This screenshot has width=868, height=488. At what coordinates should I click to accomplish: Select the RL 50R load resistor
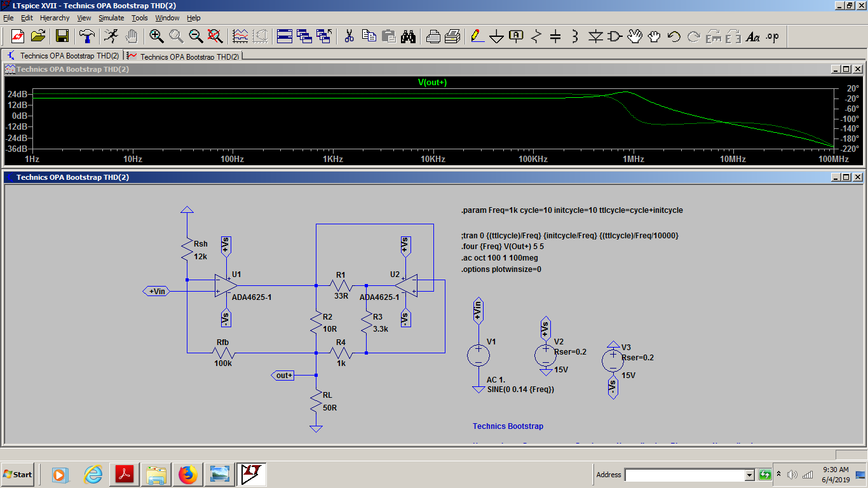pos(316,402)
